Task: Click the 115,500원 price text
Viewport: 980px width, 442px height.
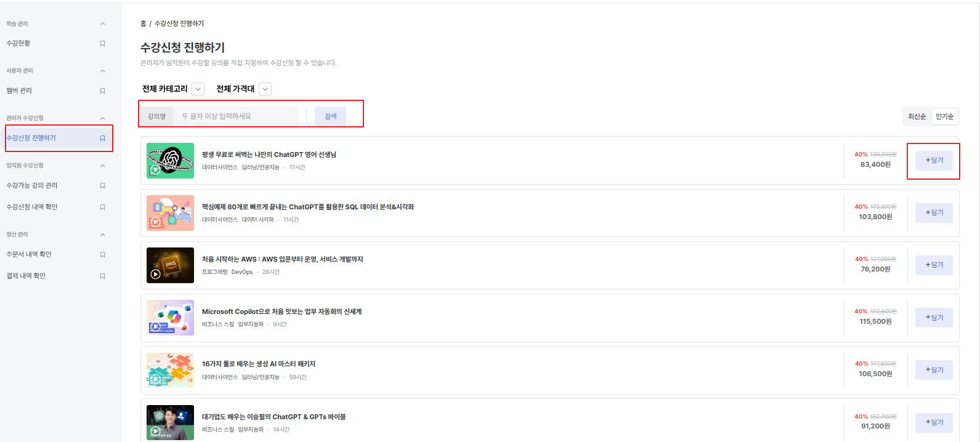Action: point(875,321)
